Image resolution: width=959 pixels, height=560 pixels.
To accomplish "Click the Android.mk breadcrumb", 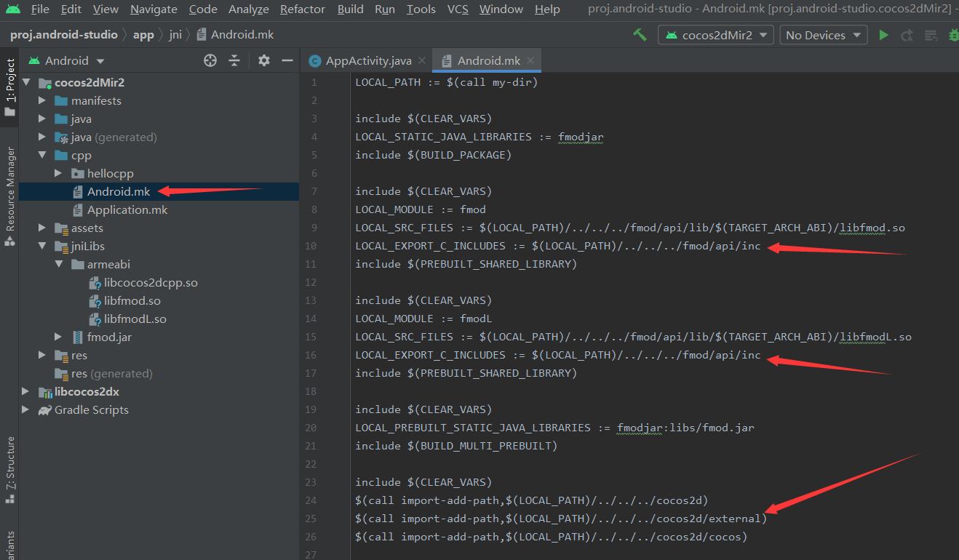I will 235,35.
